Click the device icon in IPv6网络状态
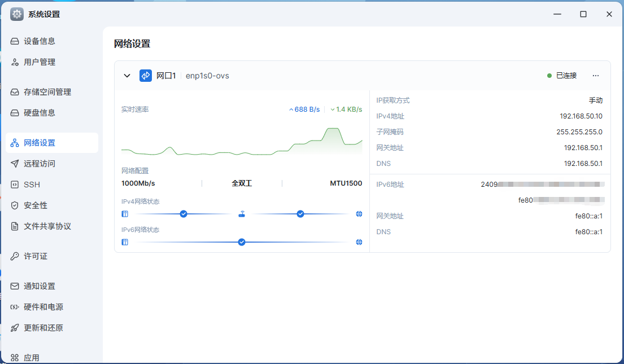 coord(125,242)
